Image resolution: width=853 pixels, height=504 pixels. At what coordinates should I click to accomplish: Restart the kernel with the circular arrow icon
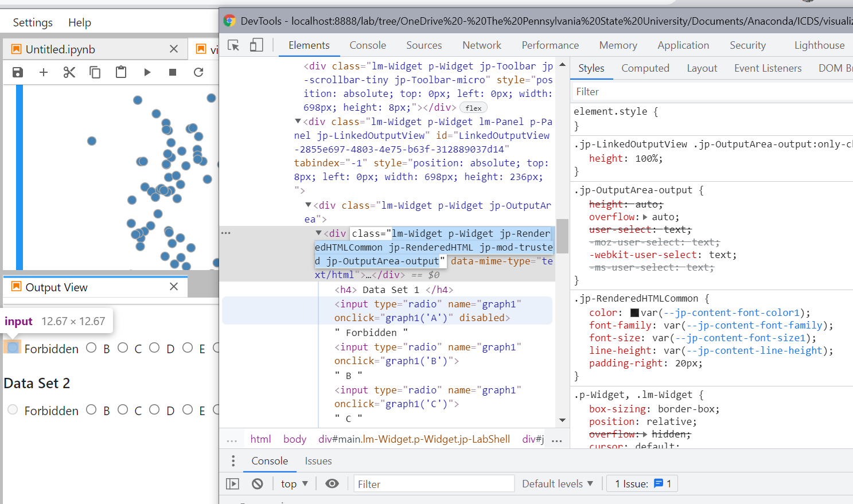(x=198, y=72)
